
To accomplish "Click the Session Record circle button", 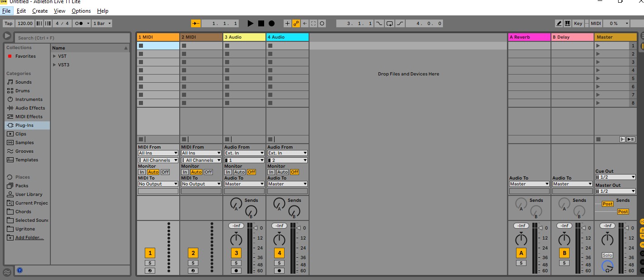I will pos(322,23).
